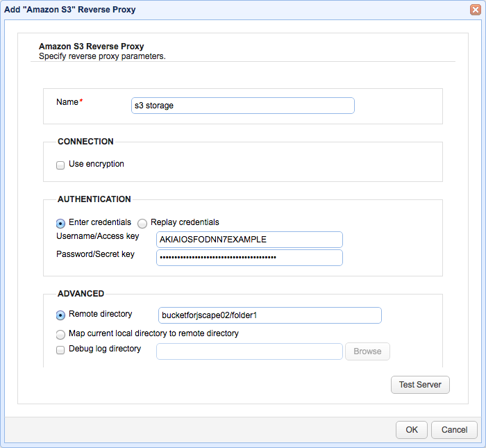The width and height of the screenshot is (486, 448).
Task: Choose Map current local directory to remote directory
Action: coord(60,334)
